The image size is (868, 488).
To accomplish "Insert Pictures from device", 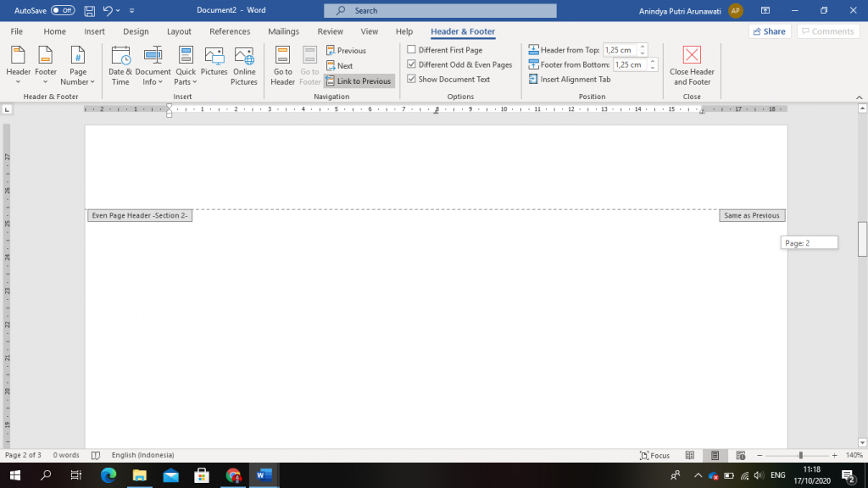I will 214,61.
